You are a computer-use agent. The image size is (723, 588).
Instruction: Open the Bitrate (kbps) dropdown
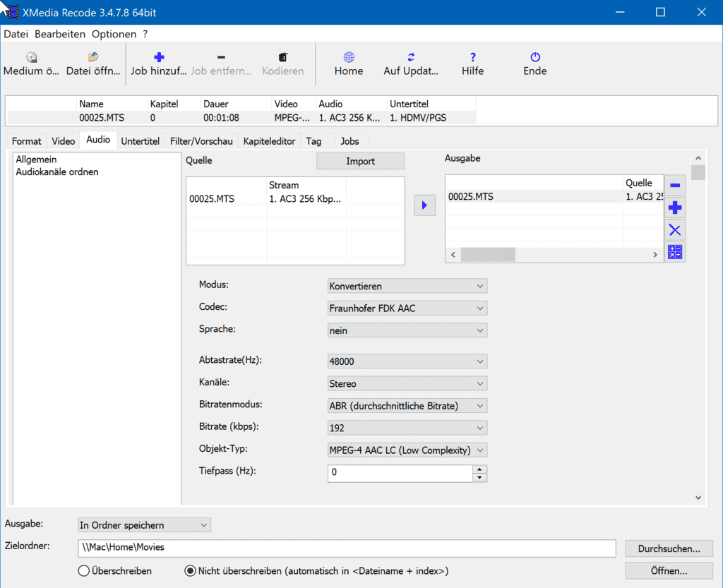pos(407,428)
